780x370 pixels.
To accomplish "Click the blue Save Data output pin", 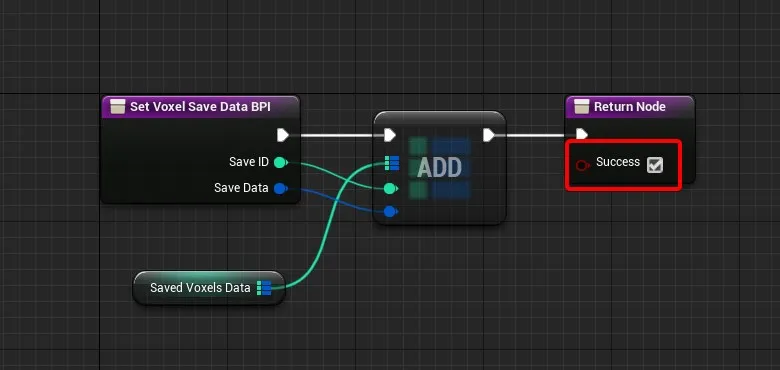I will pos(281,188).
